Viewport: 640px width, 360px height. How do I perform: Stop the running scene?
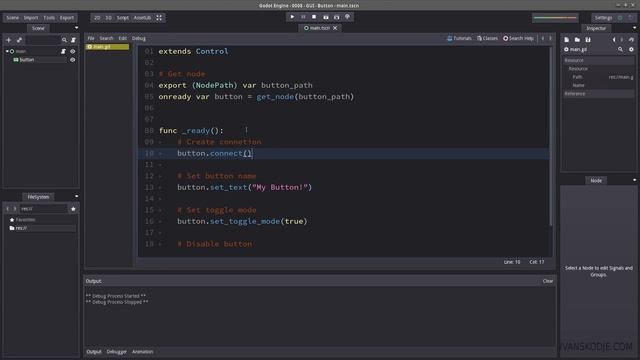[x=314, y=17]
